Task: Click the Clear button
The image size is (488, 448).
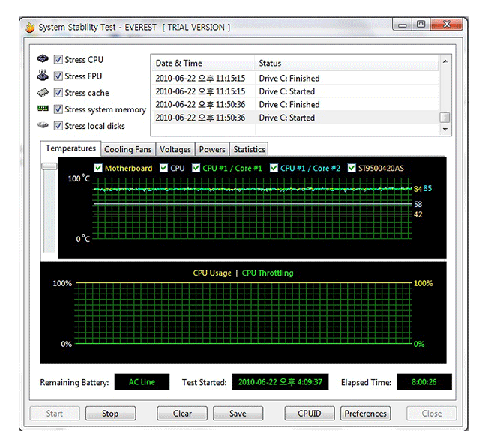Action: click(182, 414)
